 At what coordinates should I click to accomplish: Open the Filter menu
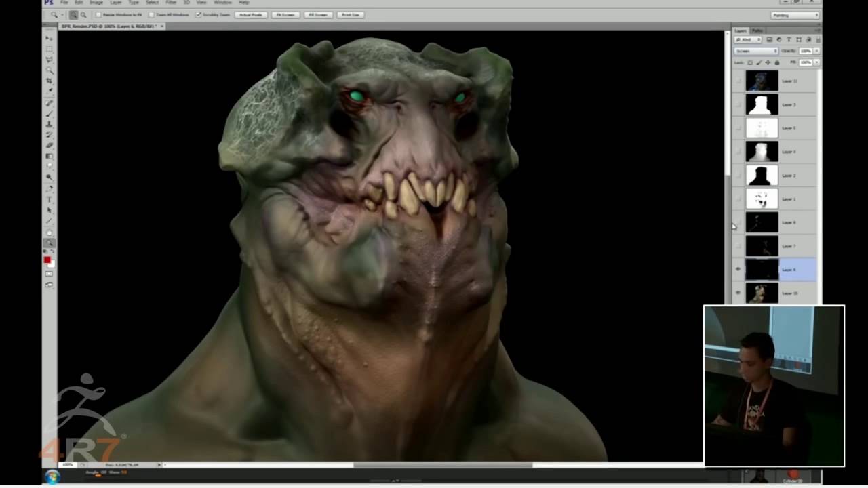coord(171,3)
